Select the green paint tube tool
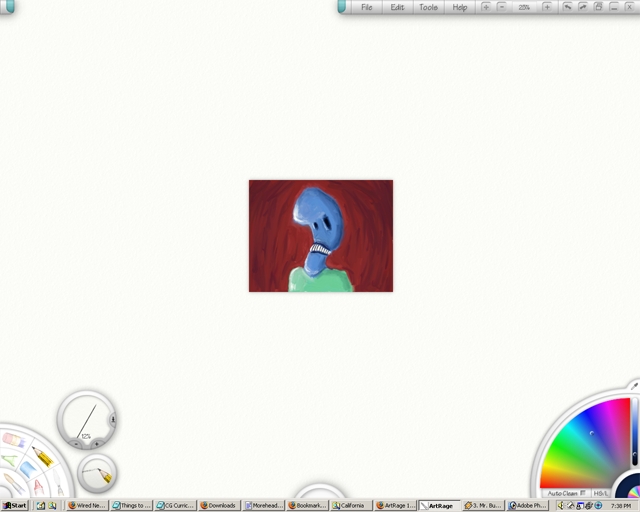The height and width of the screenshot is (512, 640). (x=9, y=460)
